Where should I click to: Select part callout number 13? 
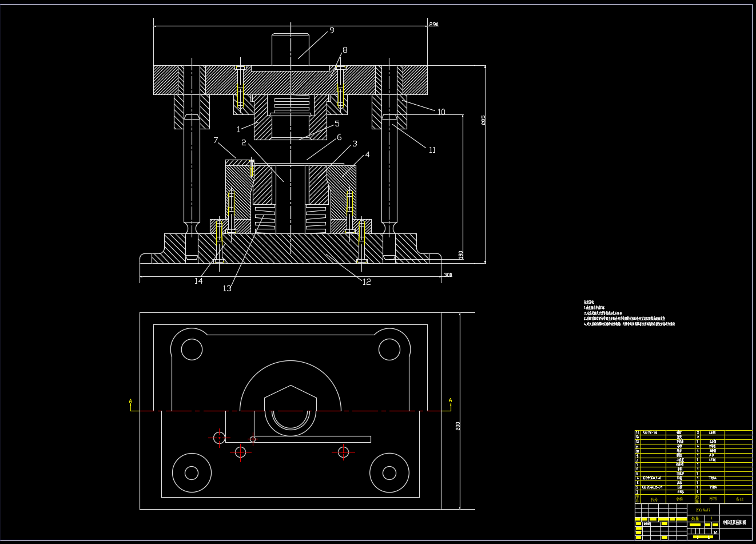click(227, 288)
